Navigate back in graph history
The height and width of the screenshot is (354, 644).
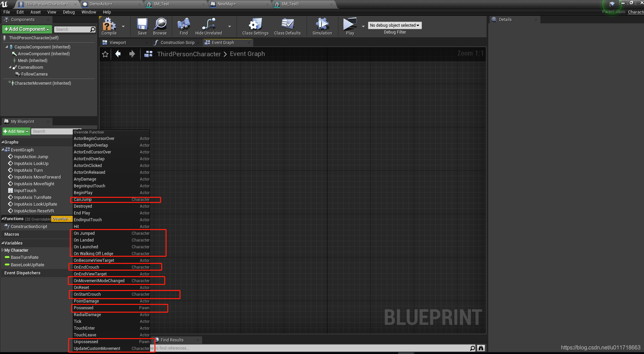click(118, 54)
